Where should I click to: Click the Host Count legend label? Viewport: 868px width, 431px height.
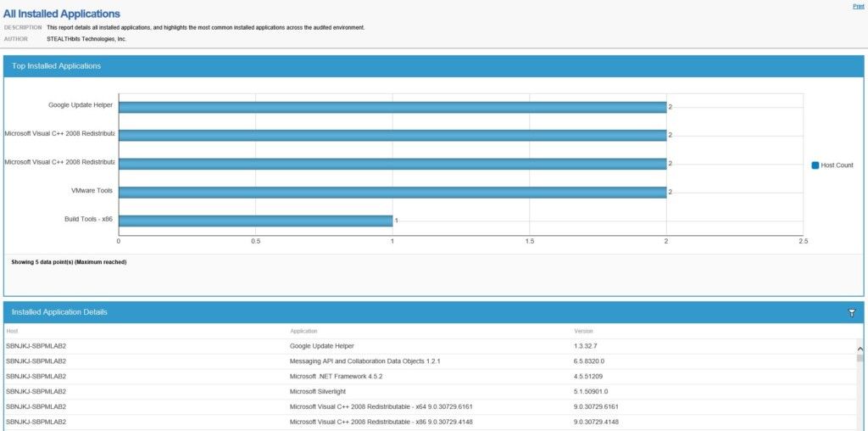click(837, 165)
